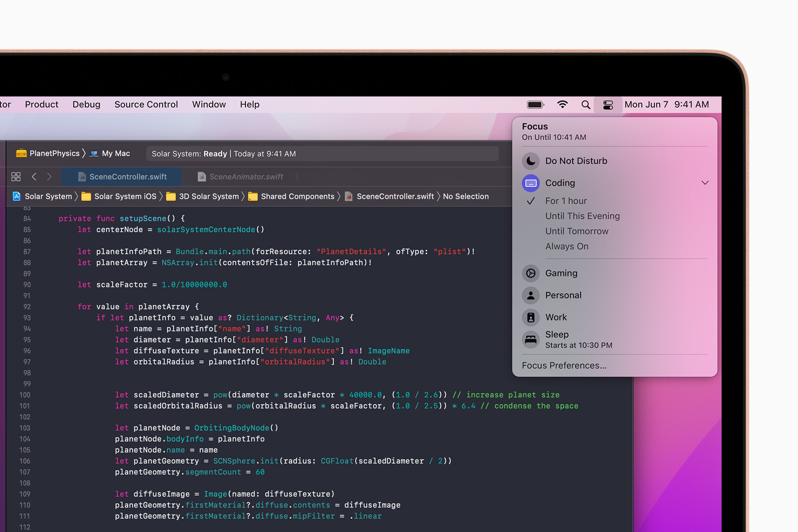Click the Wi-Fi status icon

(562, 104)
